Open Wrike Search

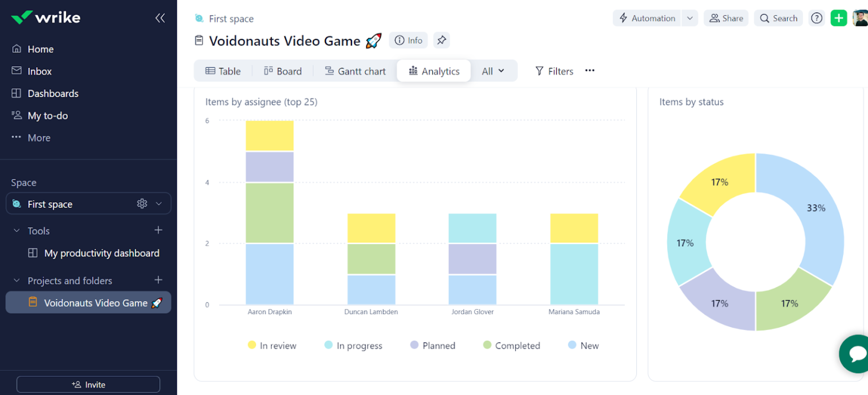778,18
